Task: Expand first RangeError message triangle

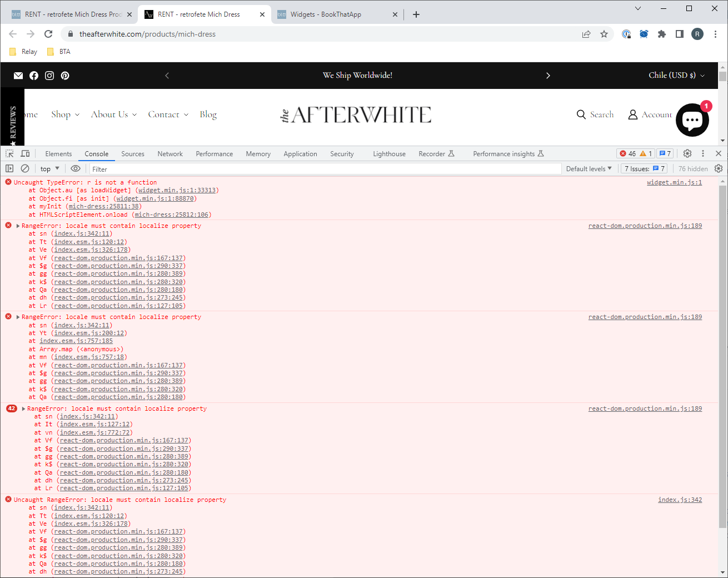Action: click(x=18, y=226)
